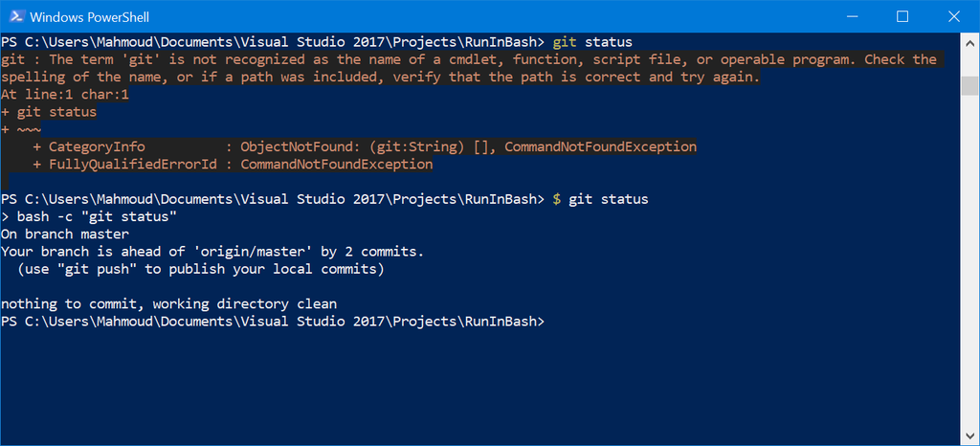Click the 'bash -c "git status"' line

coord(89,217)
